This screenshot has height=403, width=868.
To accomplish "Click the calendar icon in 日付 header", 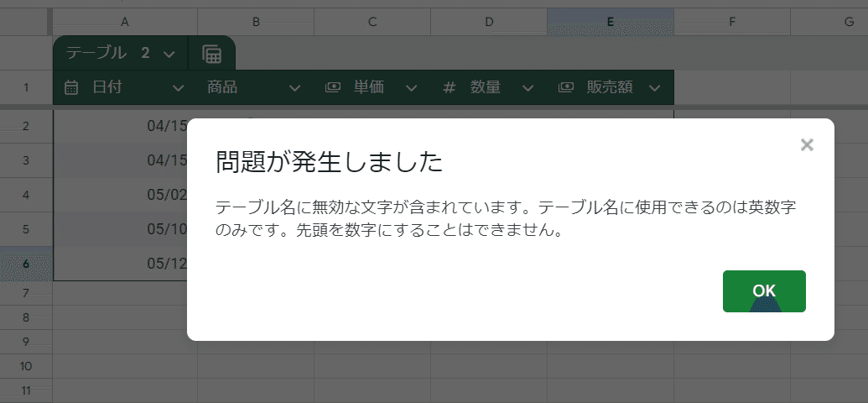I will click(71, 87).
